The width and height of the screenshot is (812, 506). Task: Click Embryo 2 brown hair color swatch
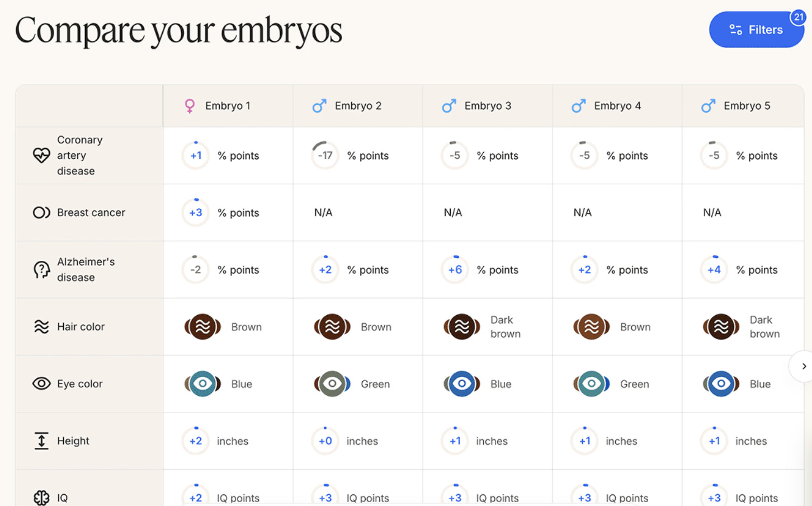332,326
